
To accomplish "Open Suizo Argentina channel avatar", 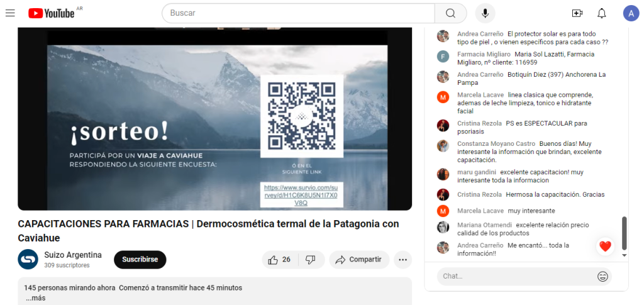I will pos(28,260).
